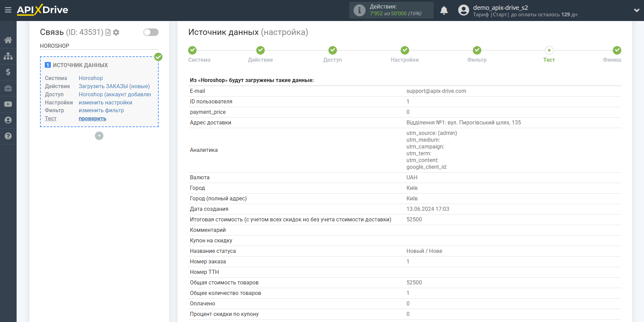The height and width of the screenshot is (322, 644).
Task: Click the проверить link
Action: click(93, 118)
